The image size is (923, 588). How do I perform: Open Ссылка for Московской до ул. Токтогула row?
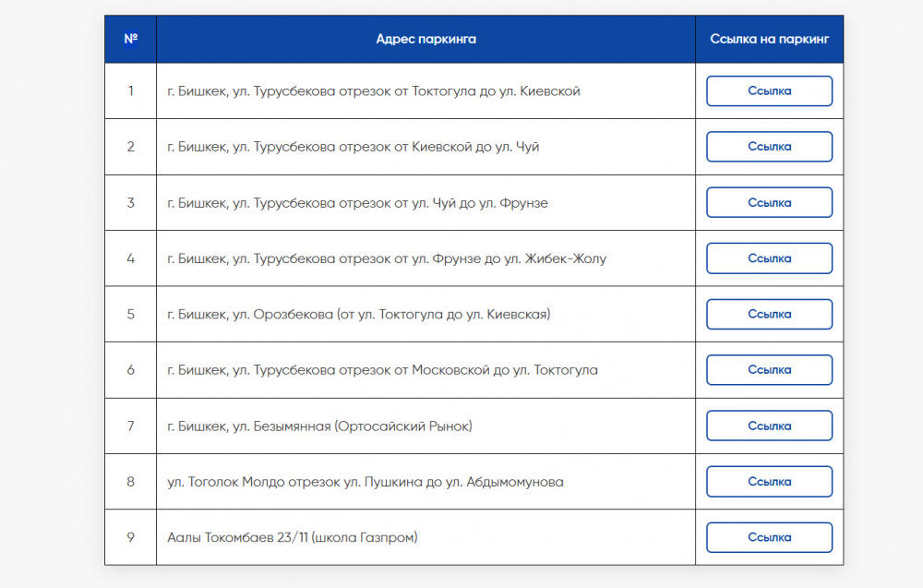point(769,370)
